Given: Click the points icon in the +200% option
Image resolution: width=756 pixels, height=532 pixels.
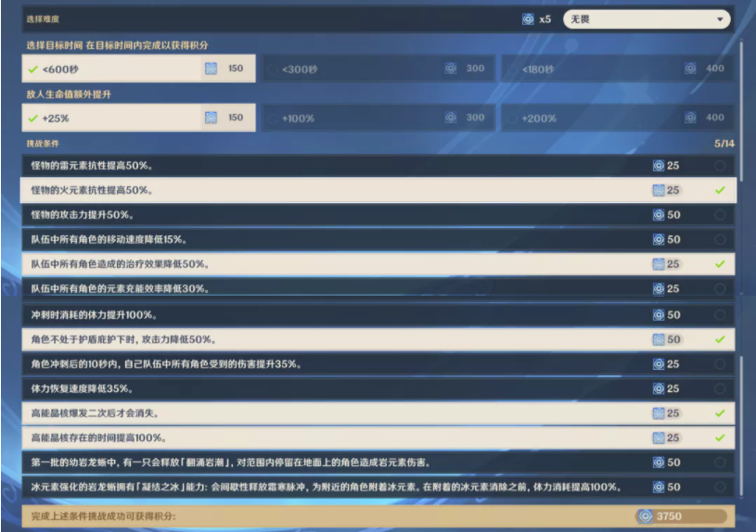Looking at the screenshot, I should [x=690, y=118].
